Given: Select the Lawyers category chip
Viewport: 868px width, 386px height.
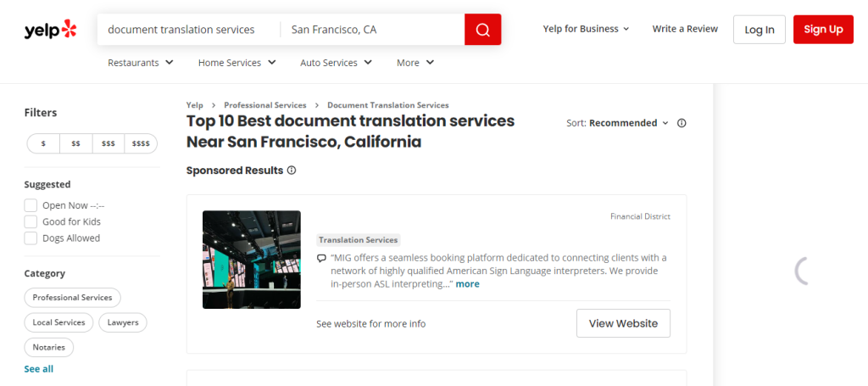Looking at the screenshot, I should pos(123,322).
